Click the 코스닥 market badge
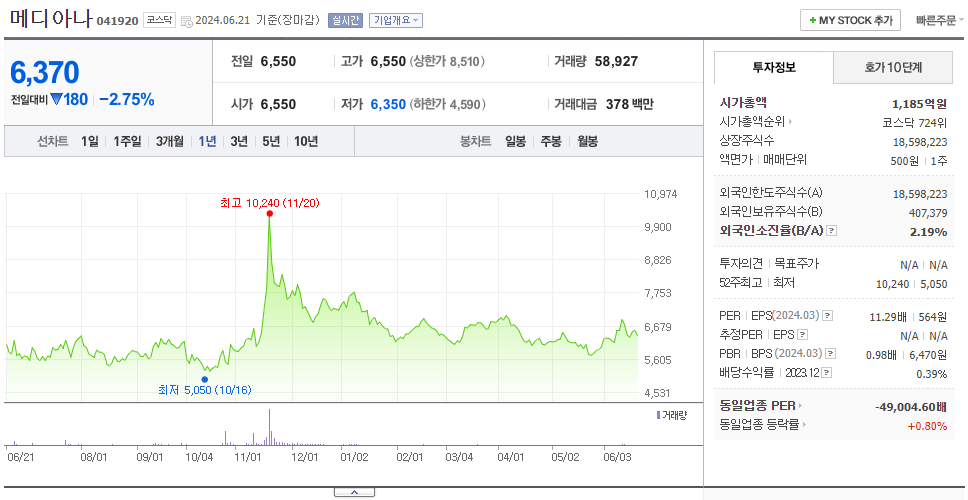Viewport: 968px width, 500px height. tap(159, 20)
